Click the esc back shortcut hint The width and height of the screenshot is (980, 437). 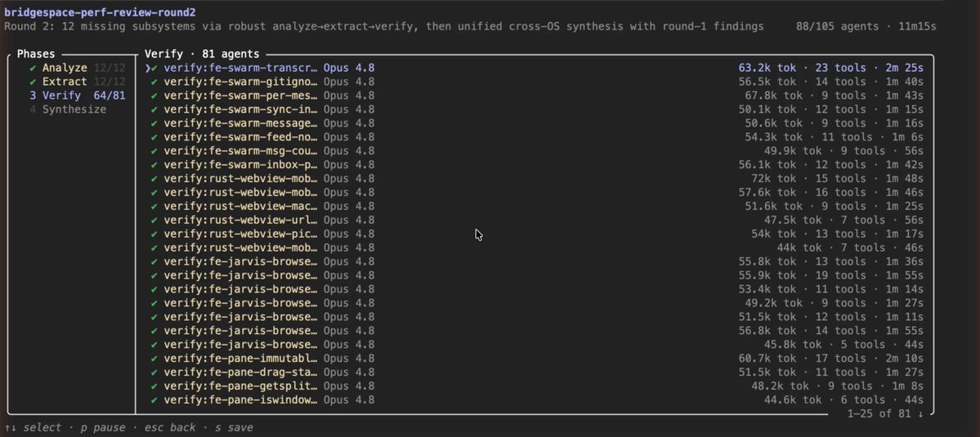[169, 428]
